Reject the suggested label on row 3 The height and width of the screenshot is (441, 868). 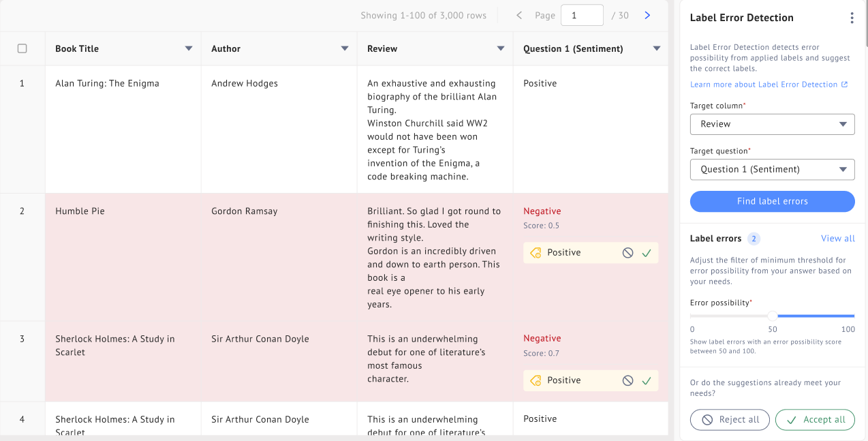point(627,380)
